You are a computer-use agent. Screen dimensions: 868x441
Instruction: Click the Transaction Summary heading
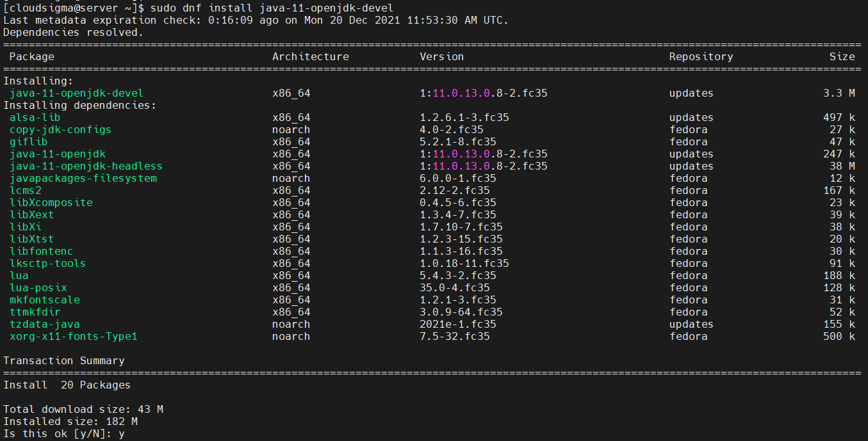(x=64, y=361)
